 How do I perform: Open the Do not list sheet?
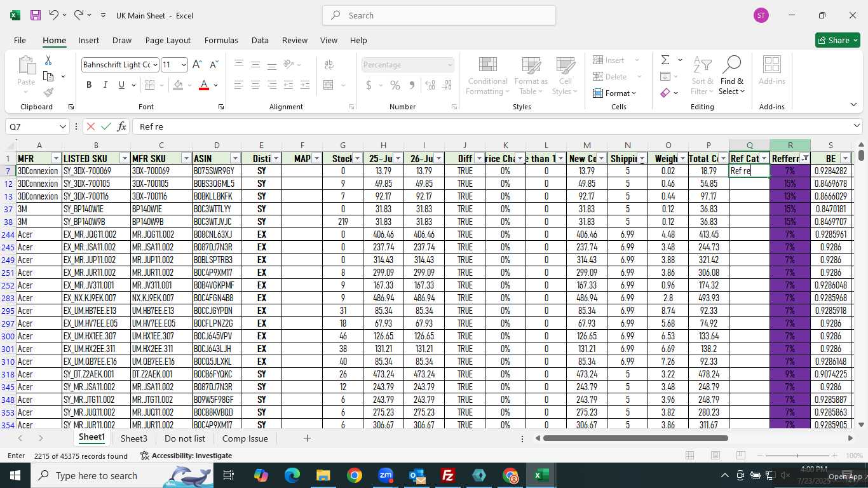point(185,438)
